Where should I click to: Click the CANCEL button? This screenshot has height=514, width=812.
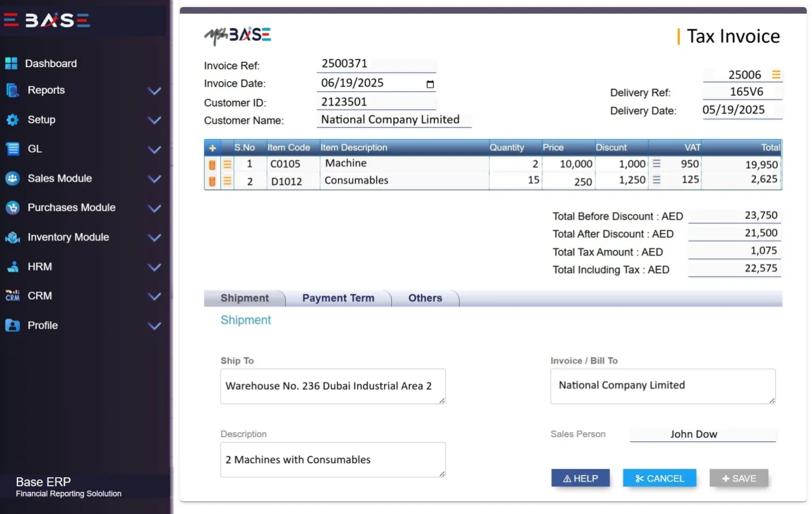[659, 478]
